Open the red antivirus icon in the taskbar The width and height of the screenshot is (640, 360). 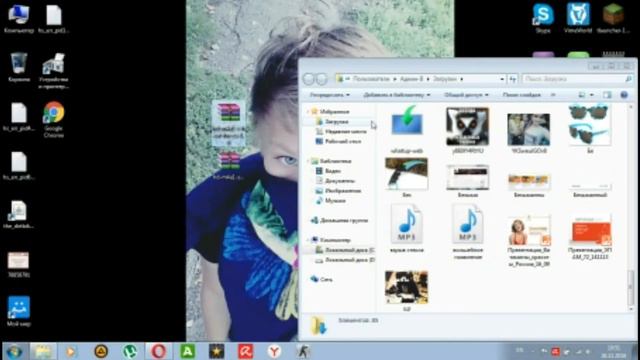coord(245,351)
